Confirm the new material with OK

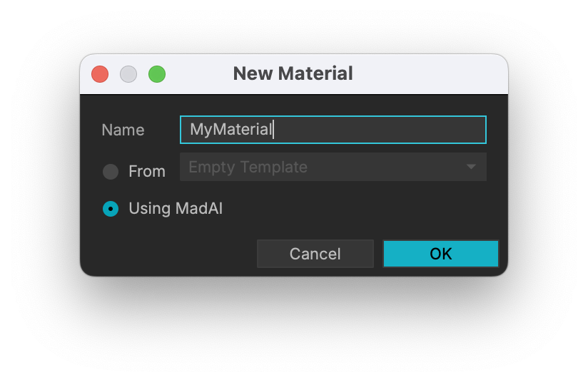440,254
